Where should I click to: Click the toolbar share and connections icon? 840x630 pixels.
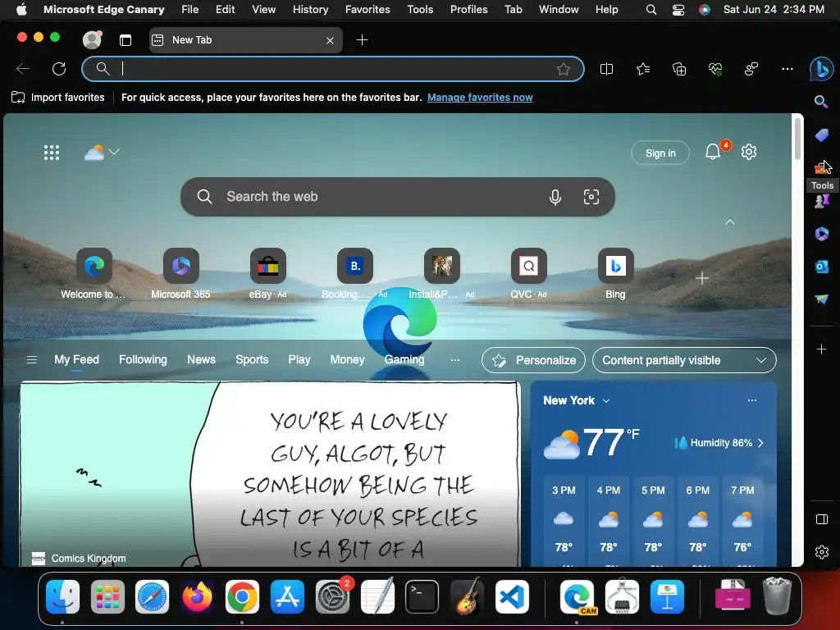pyautogui.click(x=751, y=69)
